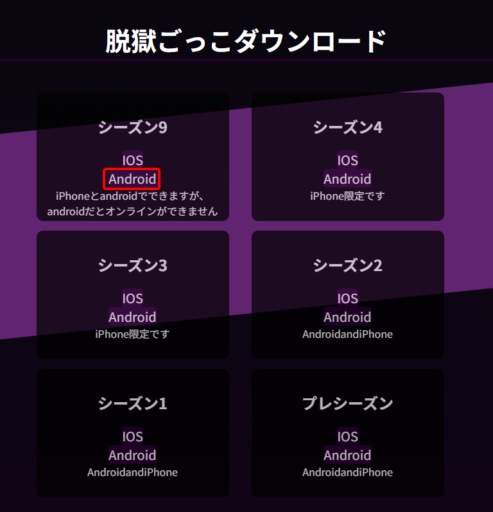Open the シーズン1 IOS download link

[132, 436]
